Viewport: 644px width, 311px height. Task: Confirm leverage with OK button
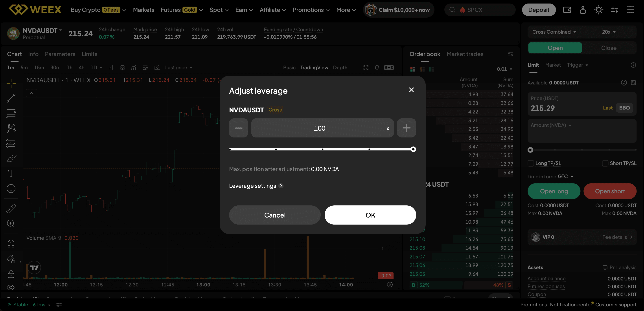[x=370, y=215]
